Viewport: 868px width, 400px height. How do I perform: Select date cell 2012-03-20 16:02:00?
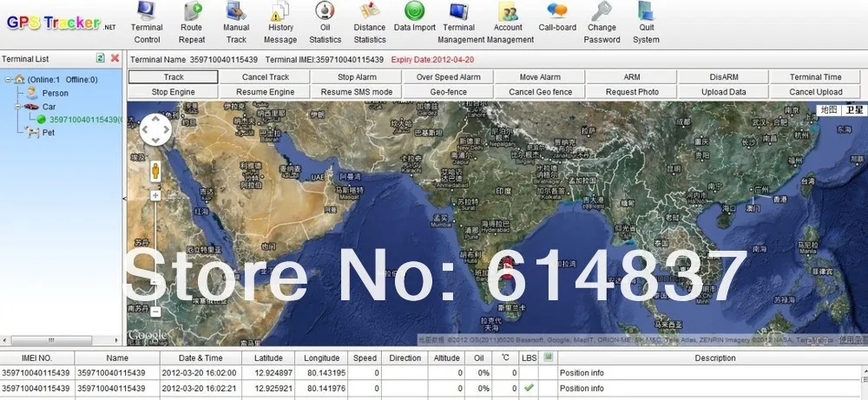tap(200, 373)
